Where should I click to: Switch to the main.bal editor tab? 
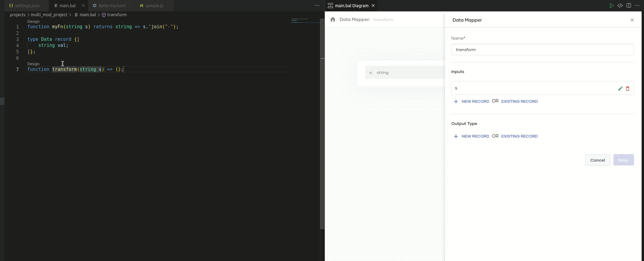click(68, 6)
